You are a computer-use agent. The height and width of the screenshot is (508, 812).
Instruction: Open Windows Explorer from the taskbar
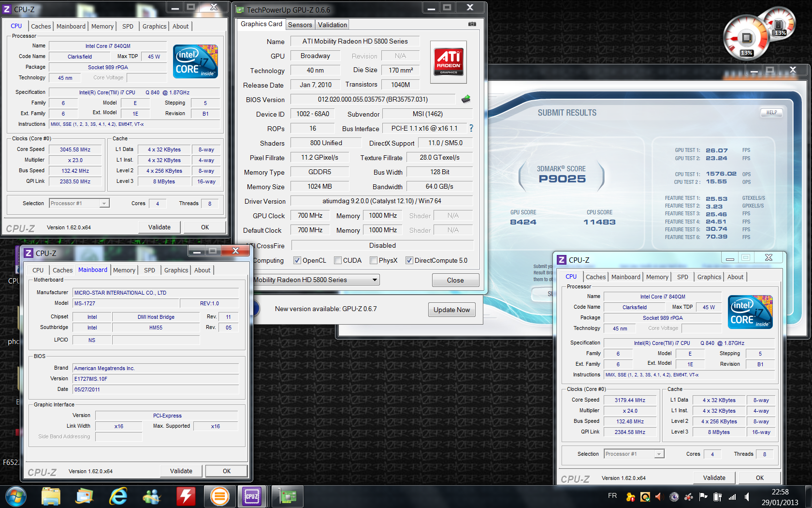51,496
